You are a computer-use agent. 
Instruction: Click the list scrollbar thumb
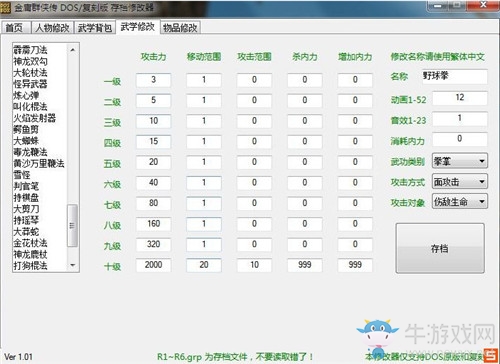click(x=72, y=226)
